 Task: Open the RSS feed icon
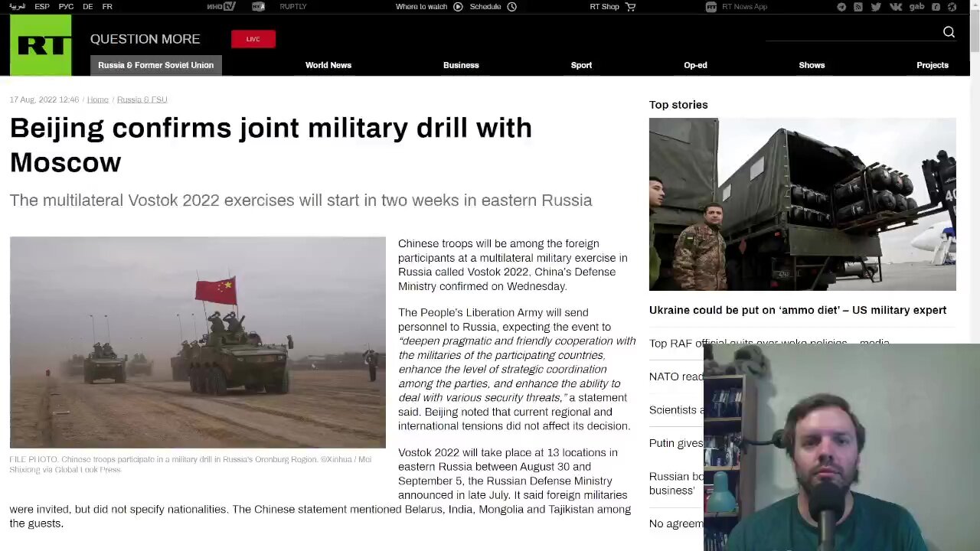tap(858, 7)
